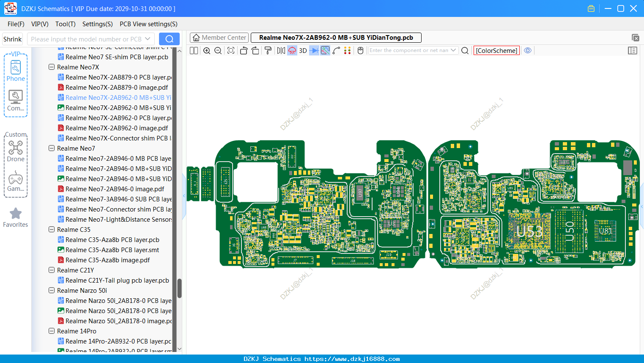
Task: Collapse the Realme C21Y tree group
Action: (x=52, y=270)
